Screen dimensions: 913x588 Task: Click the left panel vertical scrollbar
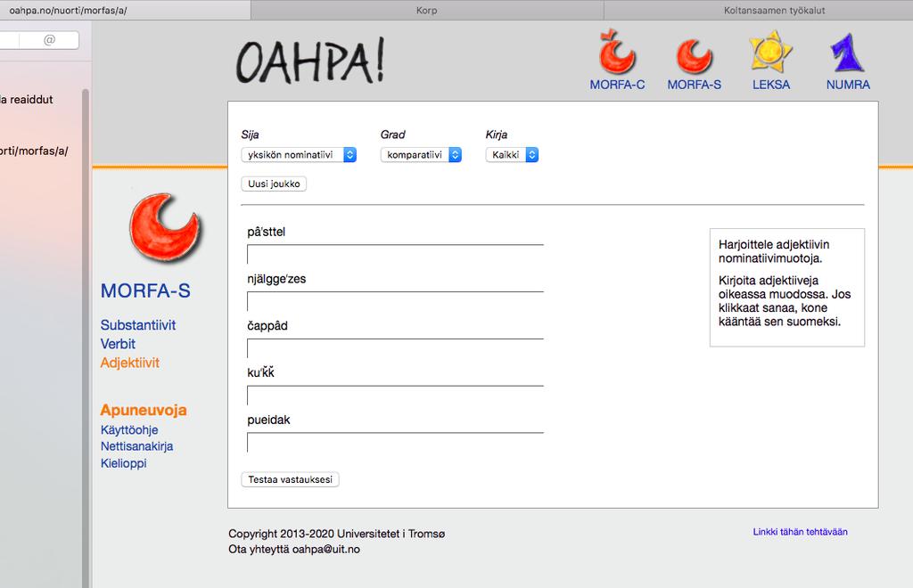click(x=86, y=338)
